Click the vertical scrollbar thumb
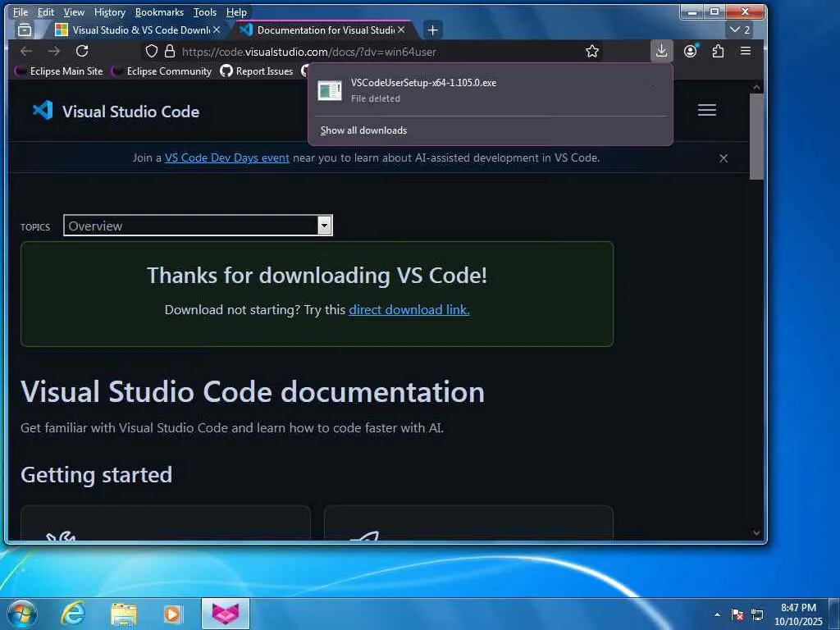This screenshot has width=840, height=630. (x=756, y=137)
